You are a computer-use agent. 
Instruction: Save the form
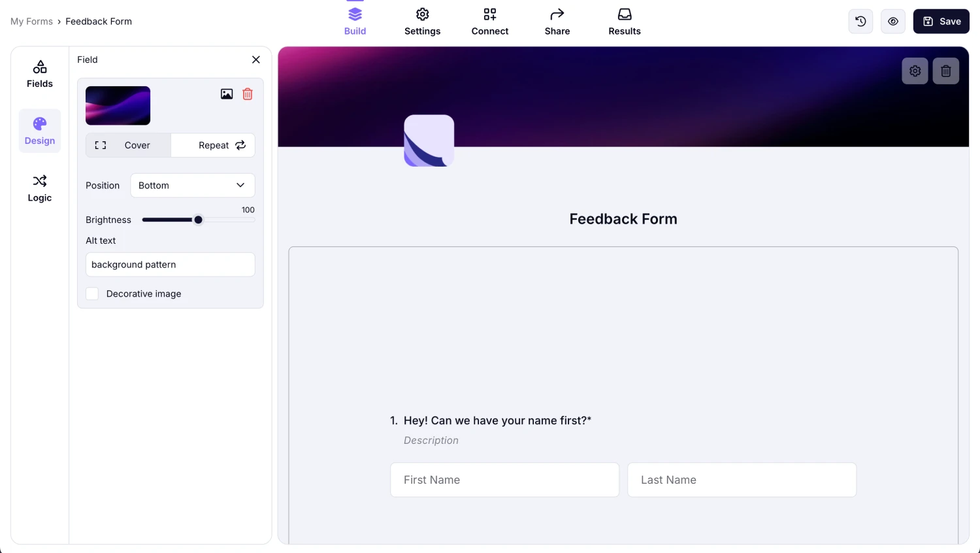coord(941,22)
